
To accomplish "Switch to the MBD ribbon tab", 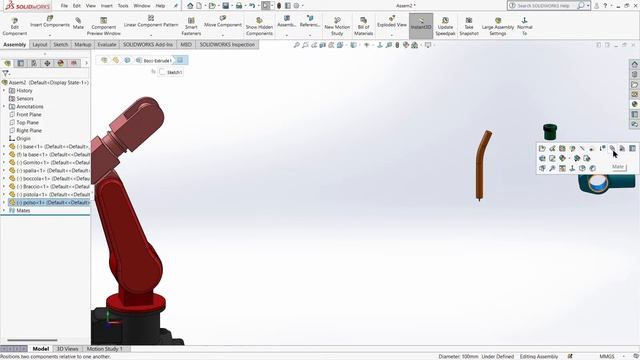I will point(186,44).
